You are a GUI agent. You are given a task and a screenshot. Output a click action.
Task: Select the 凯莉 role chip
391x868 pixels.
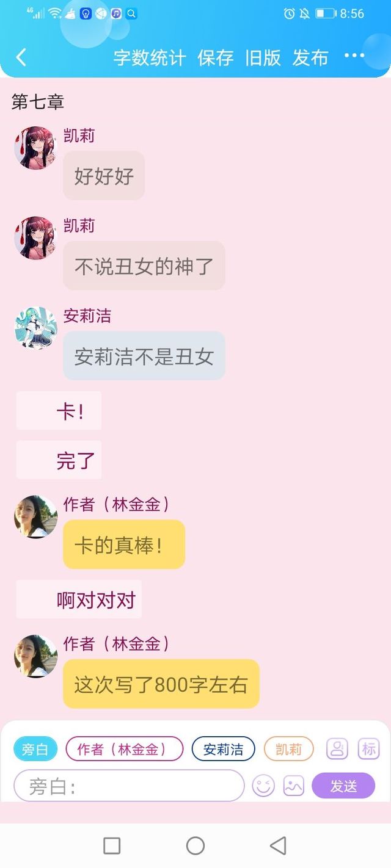[289, 749]
